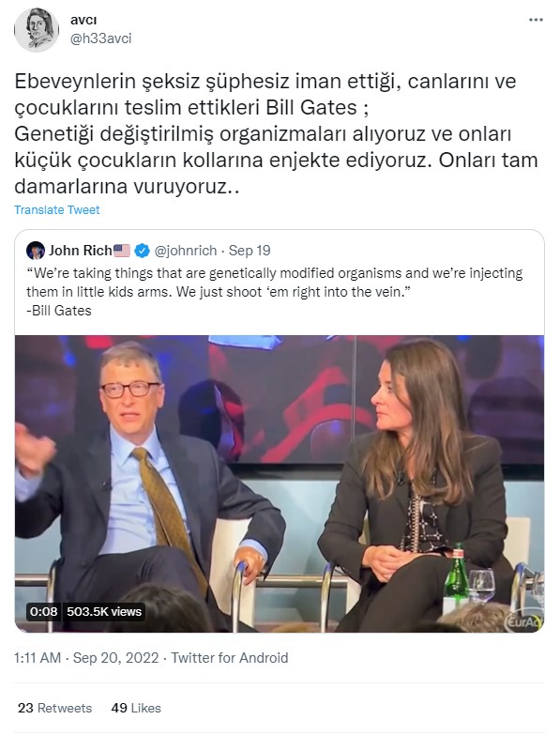560x735 pixels.
Task: Click the Sep 19 date of quoted tweet
Action: [250, 251]
